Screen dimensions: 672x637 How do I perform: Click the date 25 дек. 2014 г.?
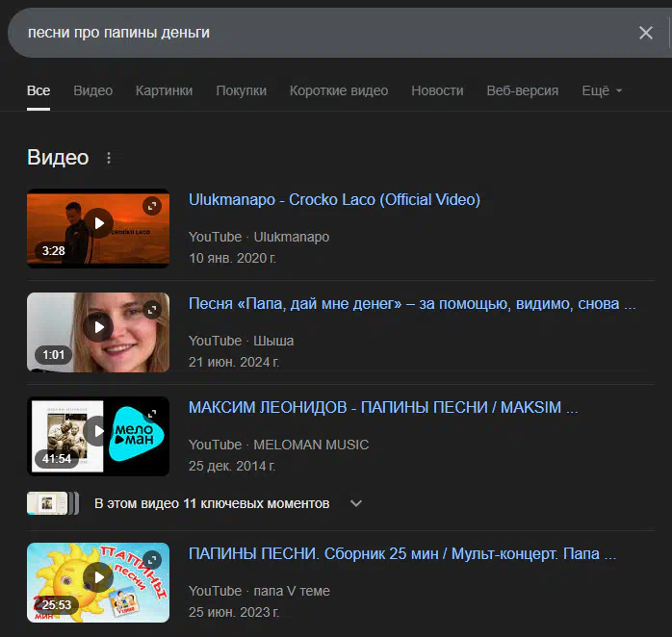(x=232, y=466)
